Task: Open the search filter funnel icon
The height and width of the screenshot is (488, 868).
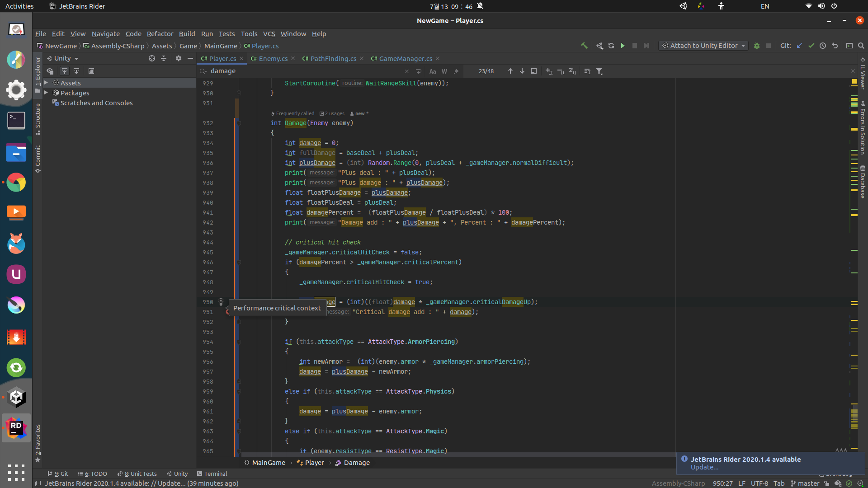Action: [x=599, y=71]
